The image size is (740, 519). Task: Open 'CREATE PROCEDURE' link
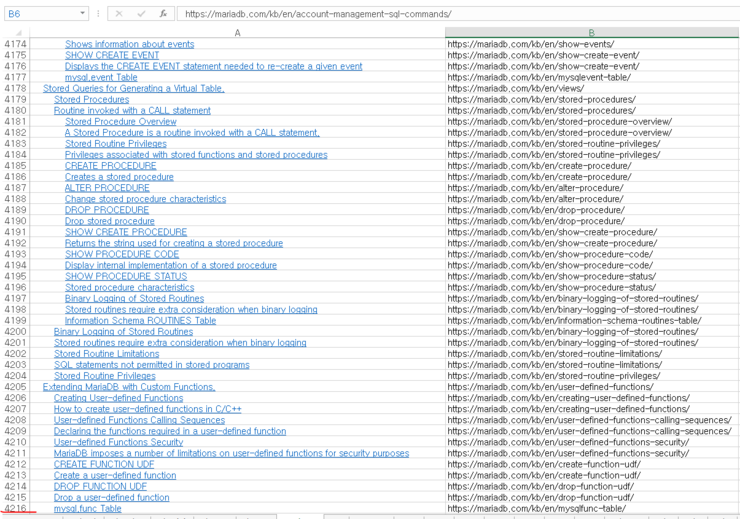click(110, 166)
